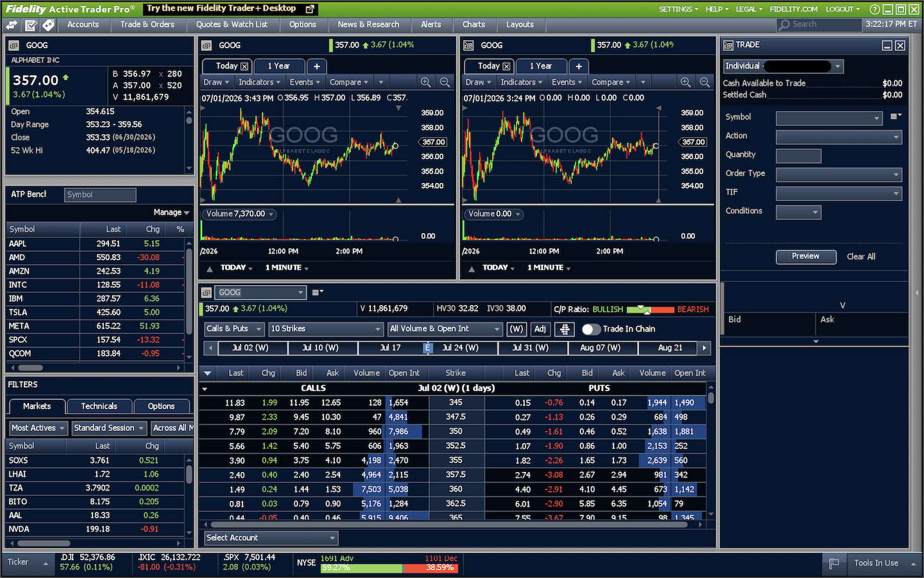Switch to the Technicals filter tab
924x578 pixels.
click(x=99, y=407)
